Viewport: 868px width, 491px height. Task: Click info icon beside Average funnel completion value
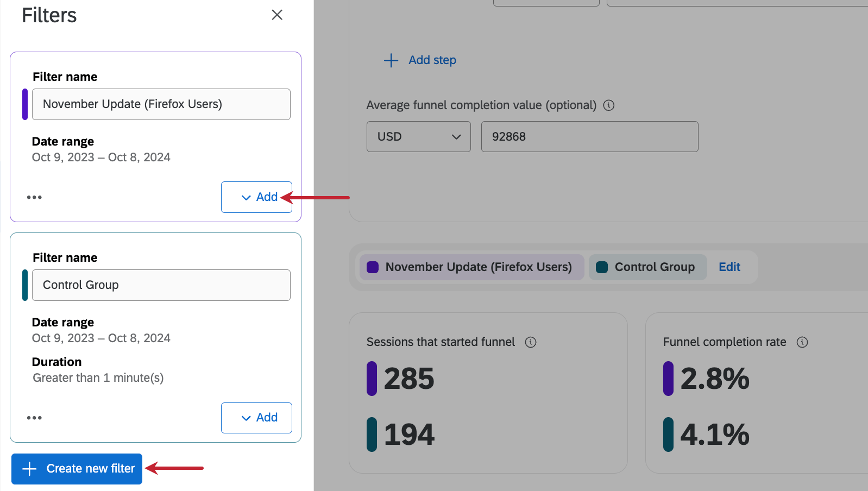(609, 105)
